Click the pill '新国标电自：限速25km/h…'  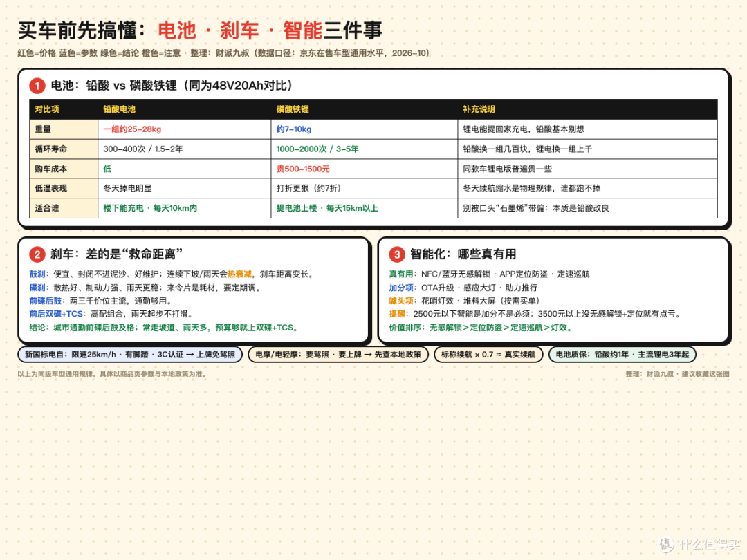coord(130,354)
